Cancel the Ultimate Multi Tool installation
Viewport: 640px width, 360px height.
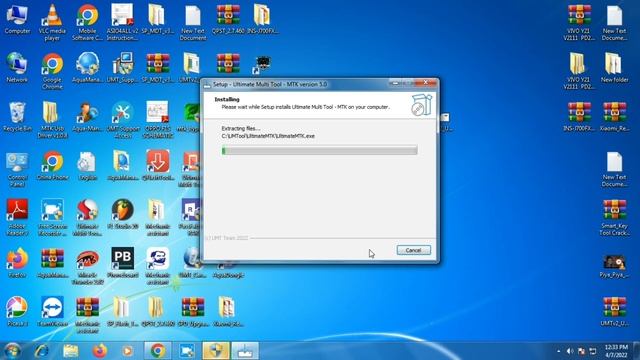(413, 250)
